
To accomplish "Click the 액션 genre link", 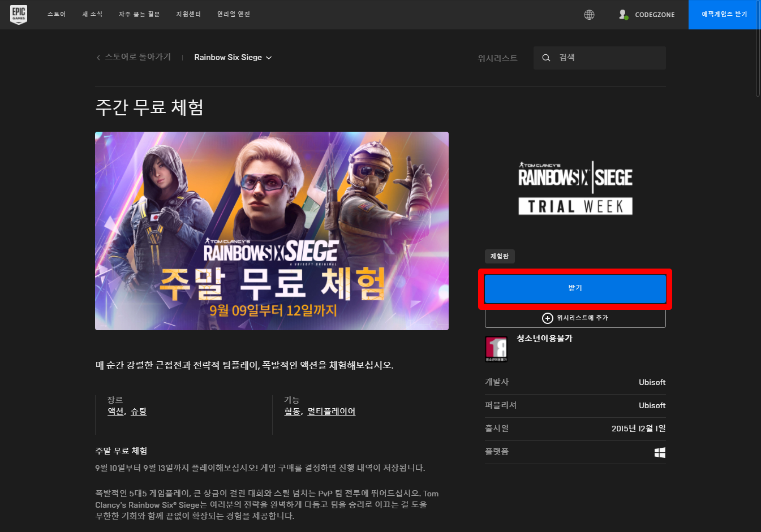I will (115, 412).
